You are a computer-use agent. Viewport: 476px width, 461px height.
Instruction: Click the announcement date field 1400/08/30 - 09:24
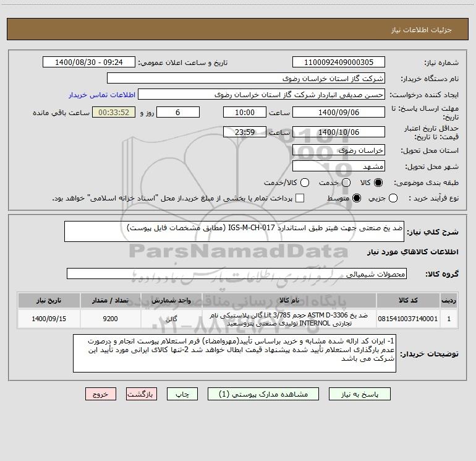pyautogui.click(x=89, y=62)
